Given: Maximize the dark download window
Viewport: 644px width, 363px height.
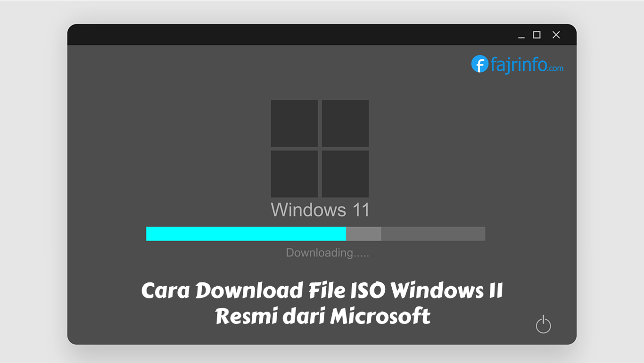Looking at the screenshot, I should click(x=537, y=35).
